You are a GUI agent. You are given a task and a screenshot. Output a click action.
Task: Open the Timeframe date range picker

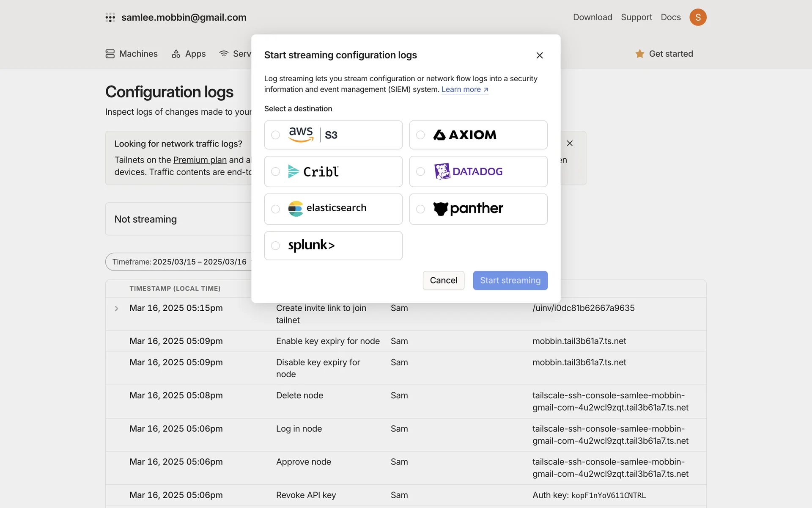[x=179, y=262]
